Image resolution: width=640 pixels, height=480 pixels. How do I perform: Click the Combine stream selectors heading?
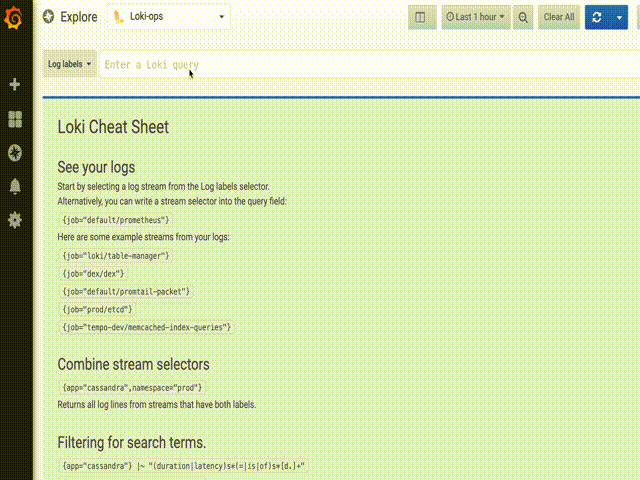click(x=133, y=364)
